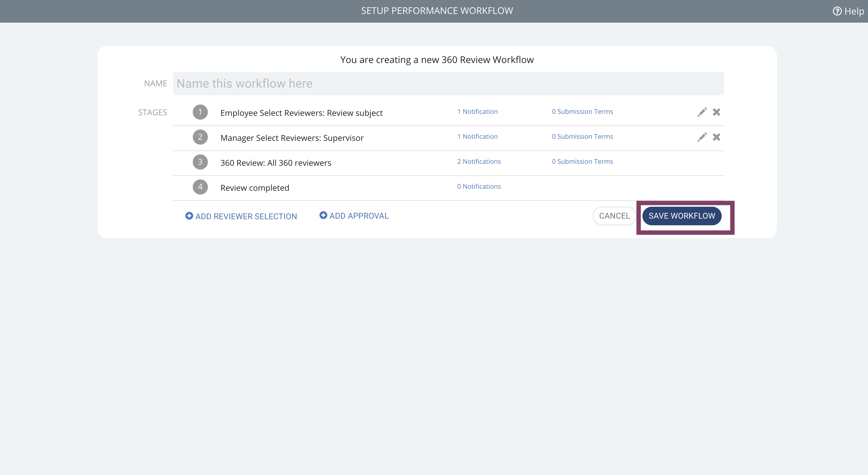Click the Add Reviewer Selection text
Screen dimensions: 868x475
click(246, 216)
